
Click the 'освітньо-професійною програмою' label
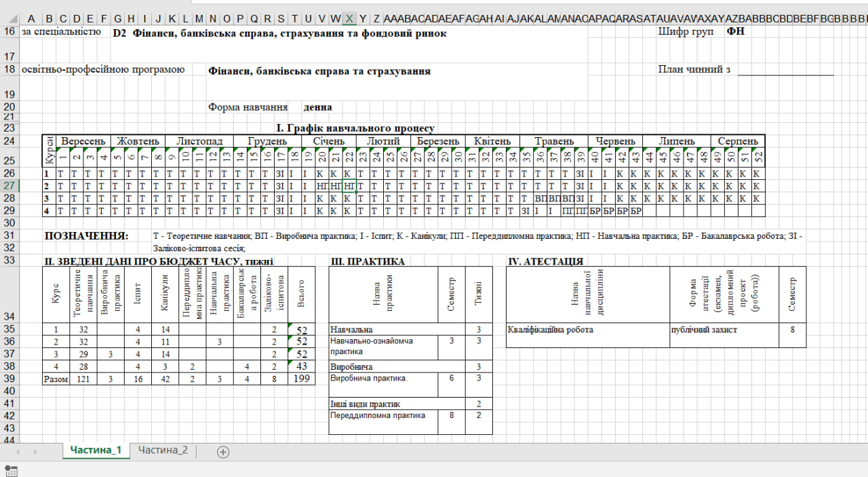(x=103, y=69)
